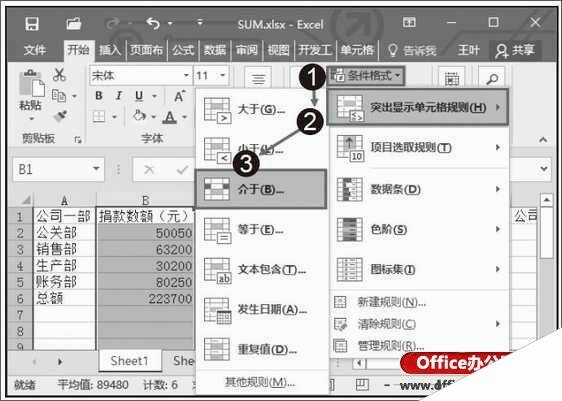Switch to the 公式 tab
This screenshot has height=401, width=562.
coord(183,50)
